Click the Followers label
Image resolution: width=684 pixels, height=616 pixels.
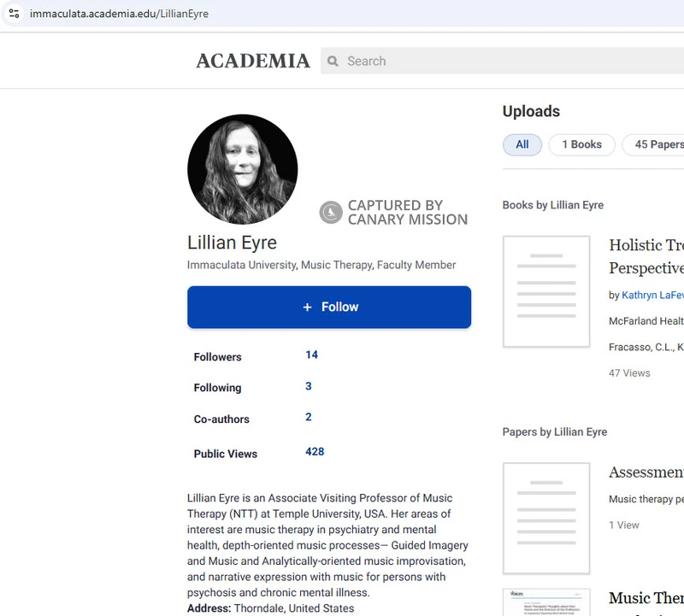click(x=218, y=357)
